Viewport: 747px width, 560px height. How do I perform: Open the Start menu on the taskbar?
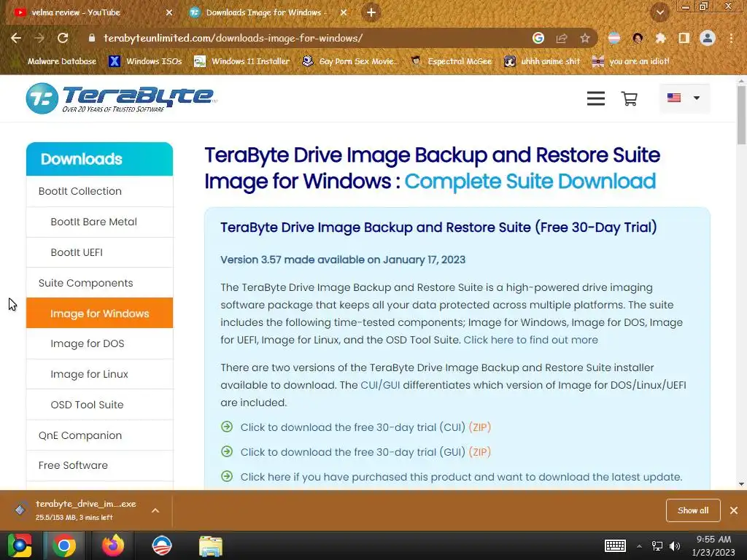pyautogui.click(x=20, y=545)
